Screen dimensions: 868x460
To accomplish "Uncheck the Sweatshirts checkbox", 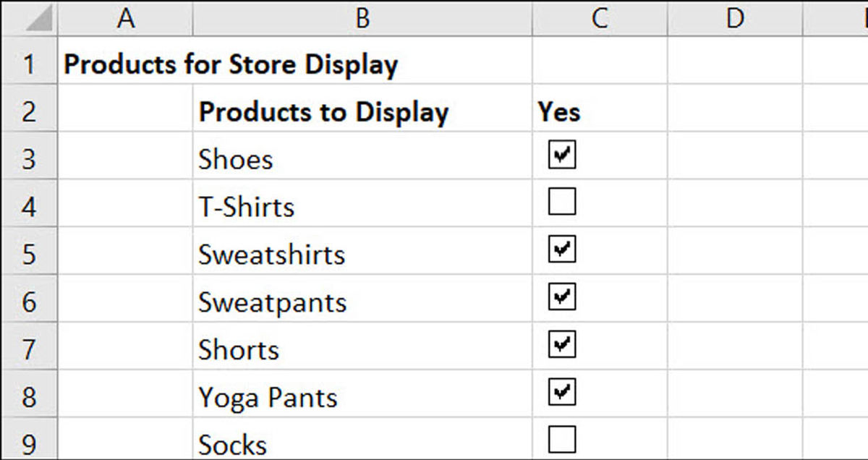I will tap(562, 250).
